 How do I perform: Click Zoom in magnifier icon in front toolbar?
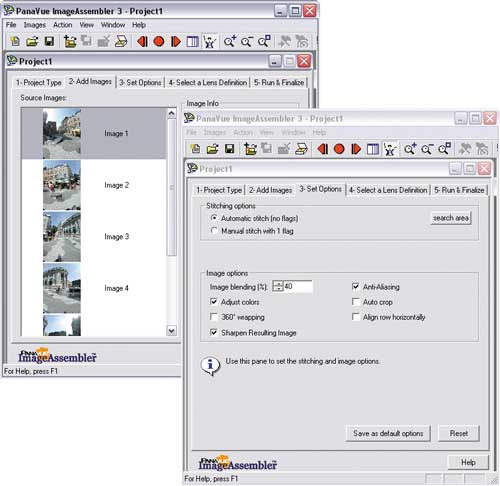[410, 149]
